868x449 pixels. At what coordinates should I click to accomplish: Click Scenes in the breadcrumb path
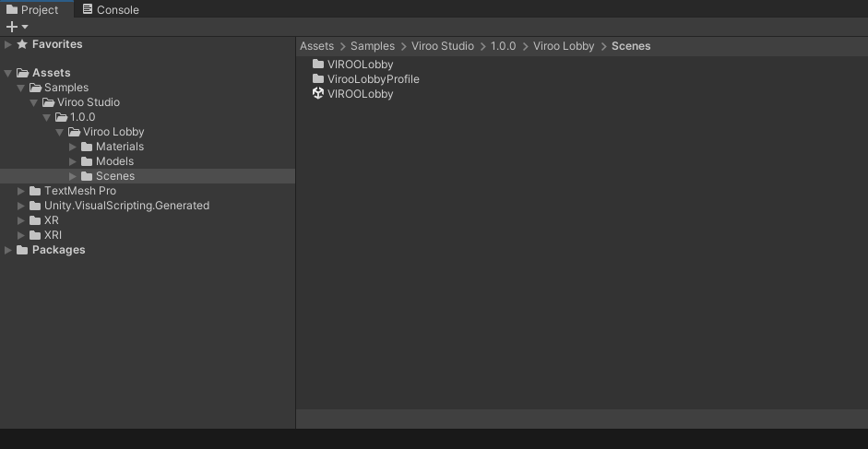[x=631, y=46]
